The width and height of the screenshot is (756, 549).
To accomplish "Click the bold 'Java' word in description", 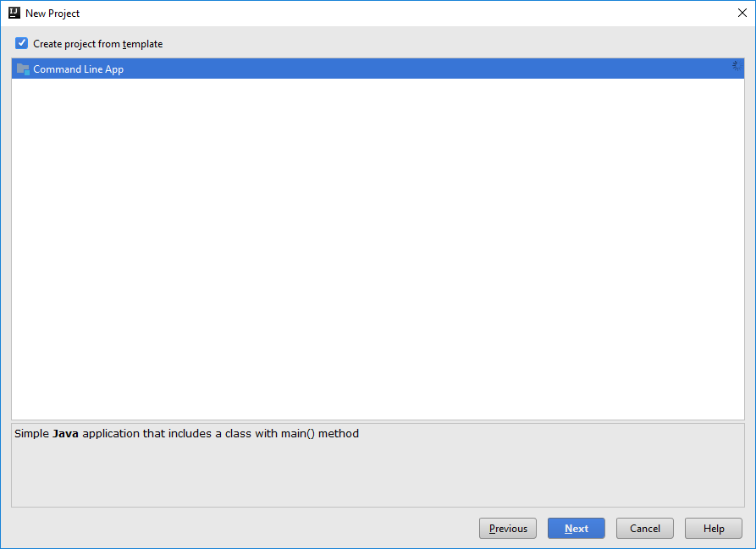I will pos(65,434).
